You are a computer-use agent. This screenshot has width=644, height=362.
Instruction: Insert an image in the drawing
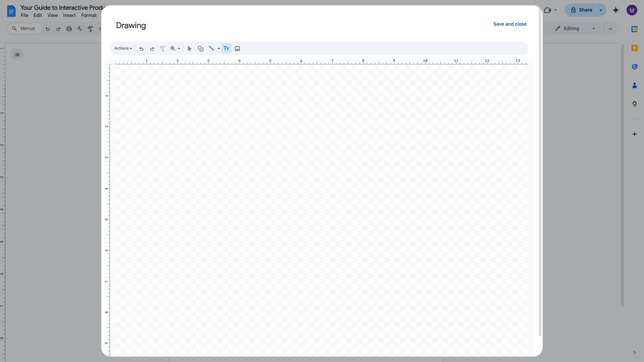237,49
